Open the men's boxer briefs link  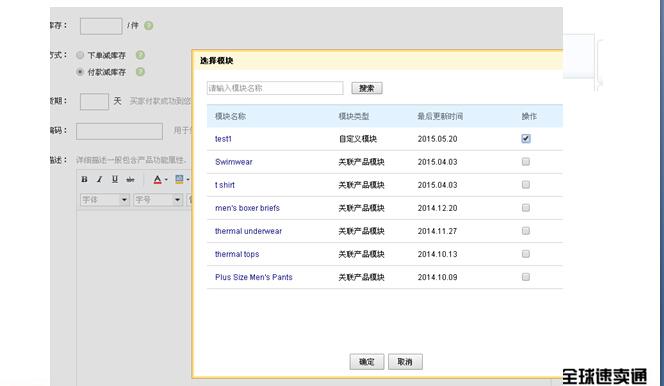[x=247, y=208]
